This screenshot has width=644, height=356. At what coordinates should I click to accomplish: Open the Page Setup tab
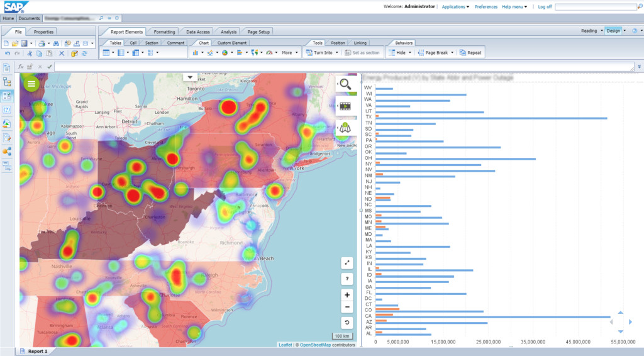click(x=258, y=31)
